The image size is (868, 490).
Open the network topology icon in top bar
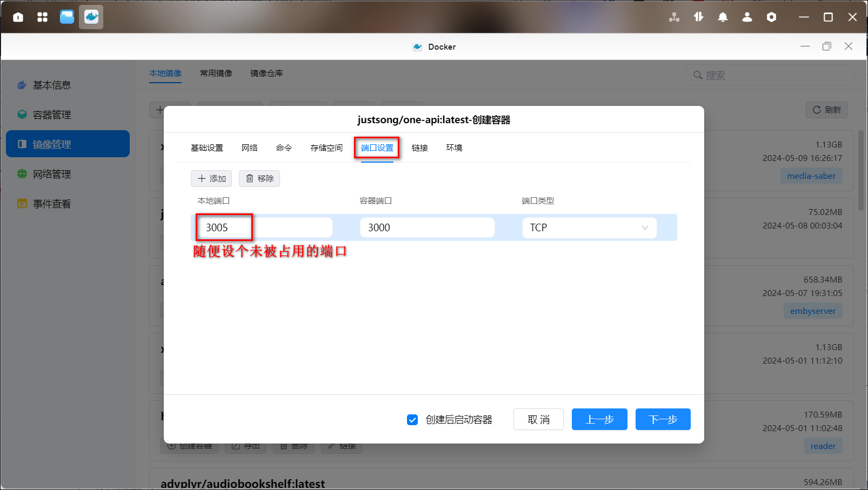674,17
